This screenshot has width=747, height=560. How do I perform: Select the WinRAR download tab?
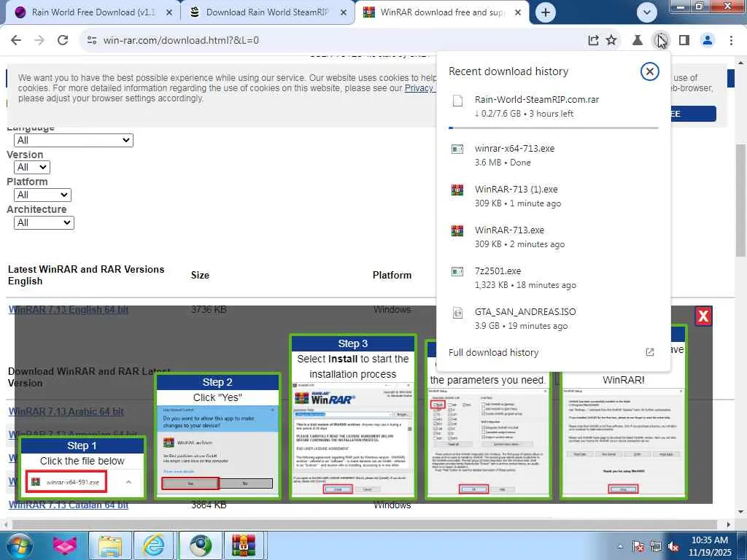tap(442, 12)
